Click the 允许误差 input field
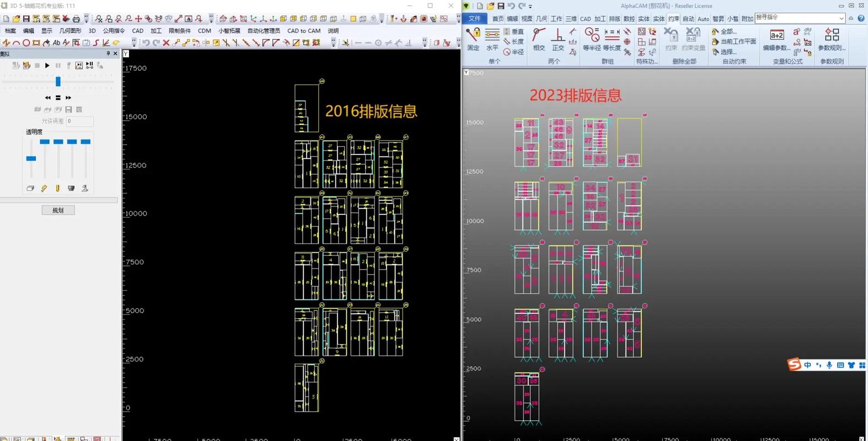Image resolution: width=868 pixels, height=441 pixels. coord(80,121)
